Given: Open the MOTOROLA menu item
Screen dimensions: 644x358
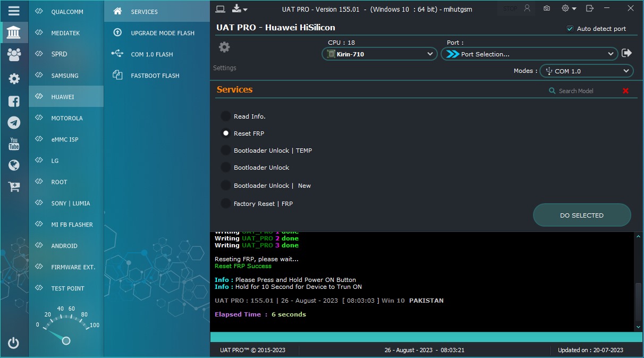Looking at the screenshot, I should pyautogui.click(x=66, y=118).
